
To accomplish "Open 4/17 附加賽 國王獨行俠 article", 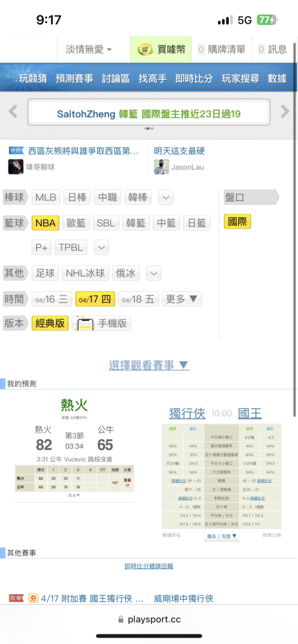I will pos(92,598).
